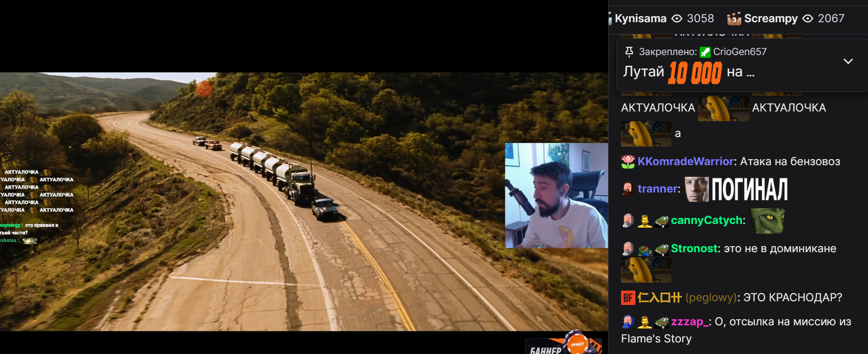
Task: Click the words Flame's Story in zzzap_'s message
Action: point(656,339)
